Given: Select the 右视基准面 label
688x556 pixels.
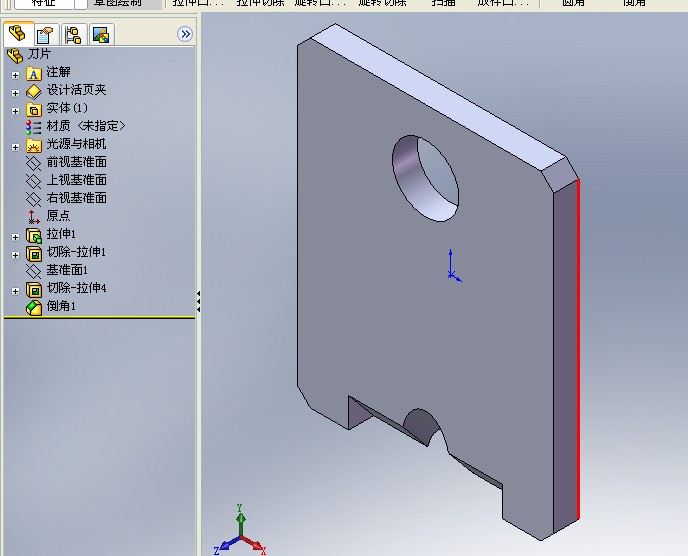Looking at the screenshot, I should [x=77, y=198].
